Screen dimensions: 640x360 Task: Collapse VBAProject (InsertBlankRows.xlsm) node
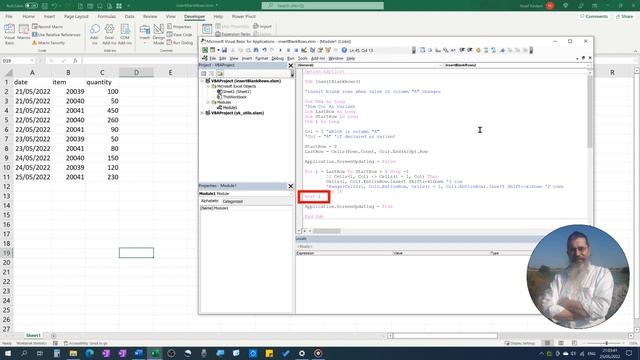202,81
